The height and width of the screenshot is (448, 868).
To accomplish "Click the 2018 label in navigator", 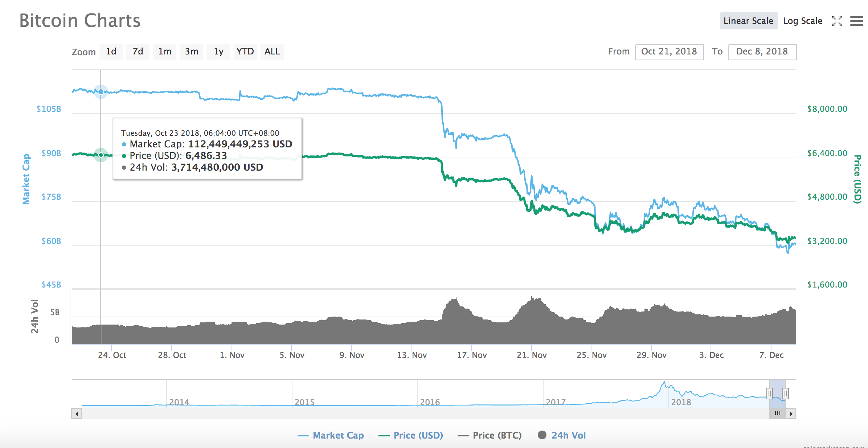I will pyautogui.click(x=681, y=402).
